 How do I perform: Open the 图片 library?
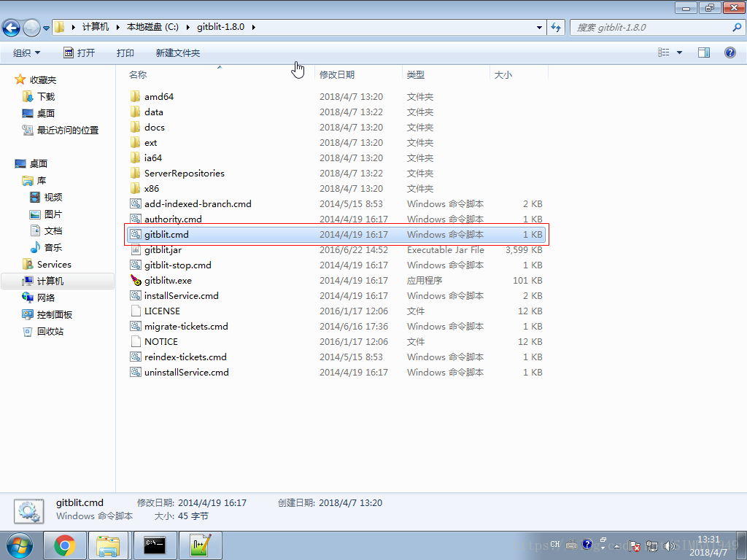click(46, 214)
